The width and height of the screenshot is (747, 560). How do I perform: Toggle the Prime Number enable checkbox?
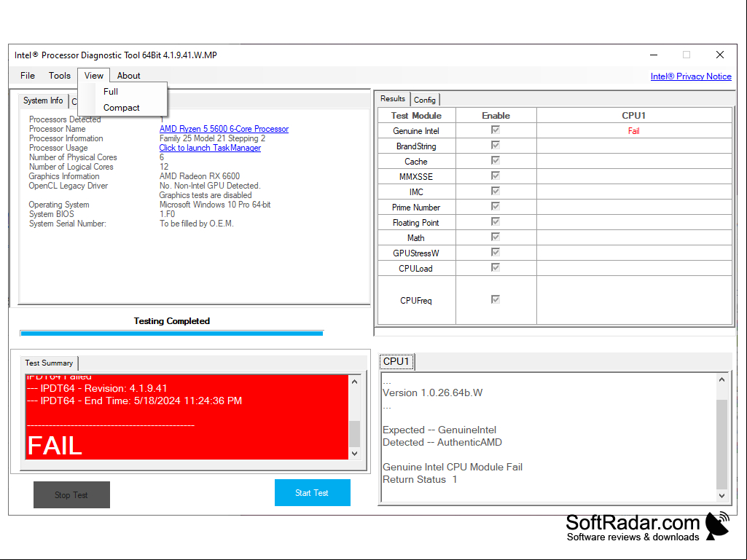point(496,206)
